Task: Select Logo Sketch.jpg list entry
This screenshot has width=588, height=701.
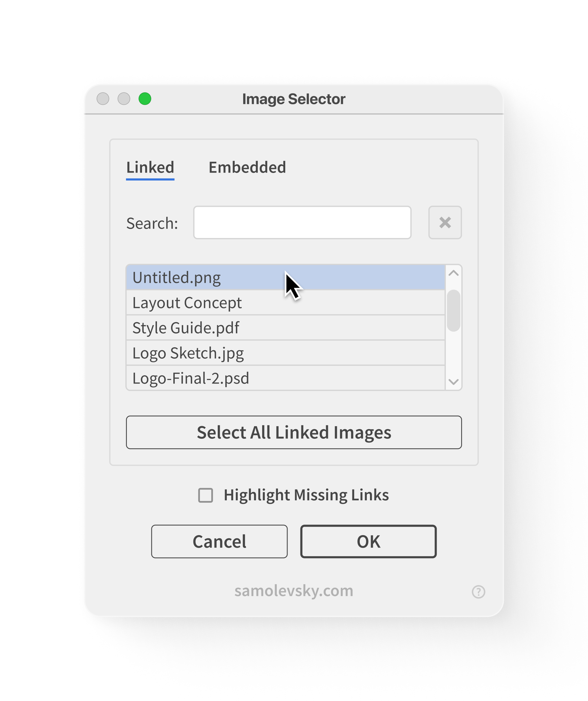Action: pos(286,353)
